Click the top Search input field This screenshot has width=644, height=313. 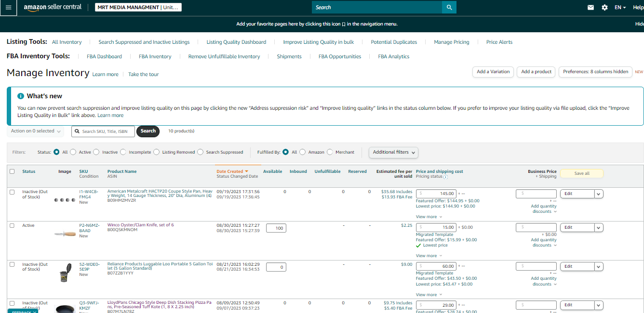pyautogui.click(x=377, y=7)
